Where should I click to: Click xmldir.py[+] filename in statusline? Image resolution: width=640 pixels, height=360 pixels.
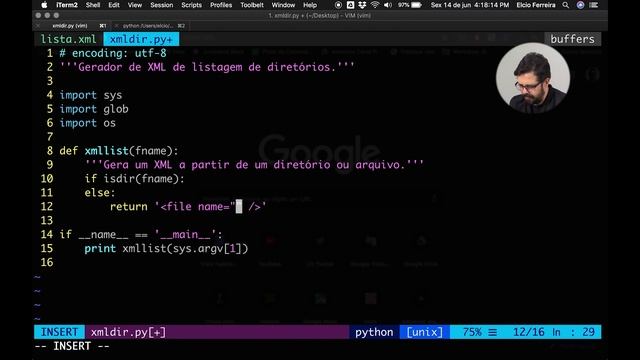[x=128, y=332]
